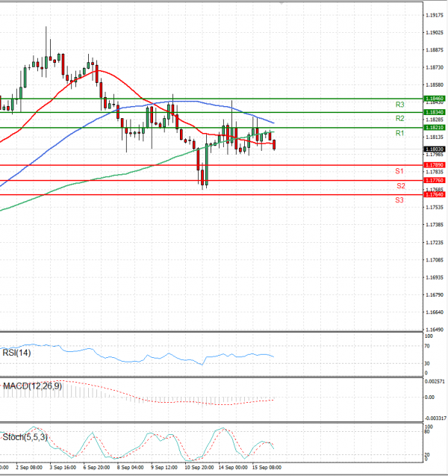This screenshot has height=476, width=448.
Task: Click the RSI 70 level label
Action: click(x=427, y=346)
